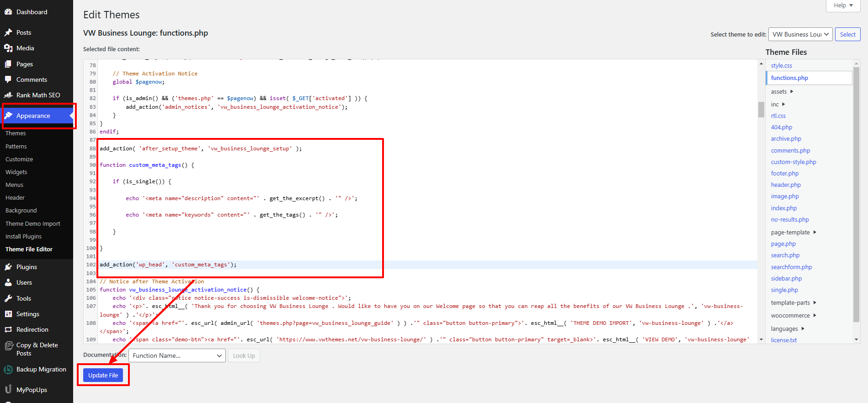Click the code editor vertical scrollbar thumb

pyautogui.click(x=761, y=110)
